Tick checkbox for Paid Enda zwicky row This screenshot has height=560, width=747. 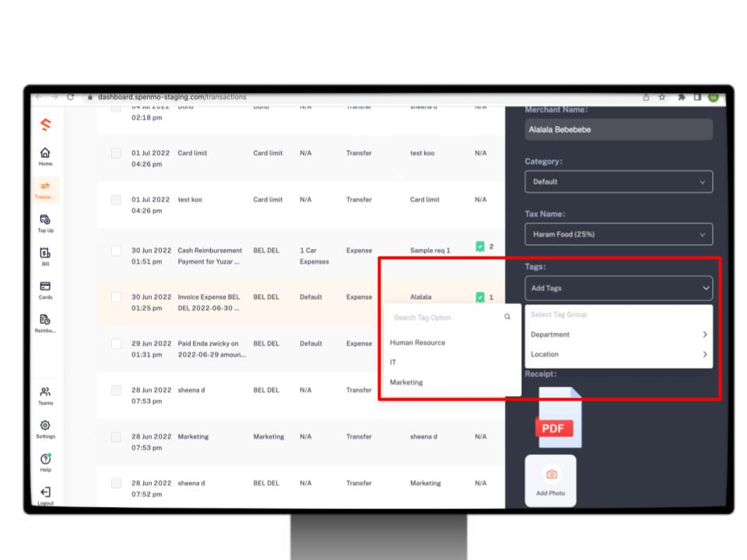point(116,344)
